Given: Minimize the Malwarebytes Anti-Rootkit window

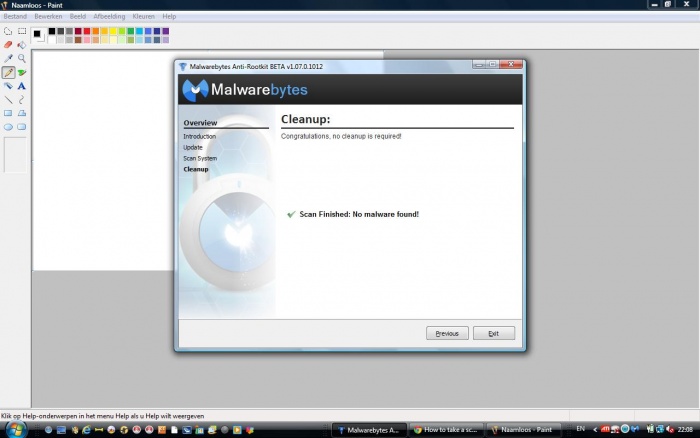Looking at the screenshot, I should 479,64.
